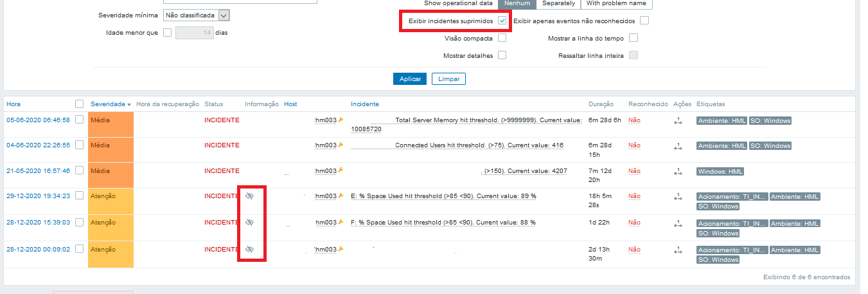
Task: Click wrench icon beside host in Connected Users row
Action: click(x=341, y=145)
